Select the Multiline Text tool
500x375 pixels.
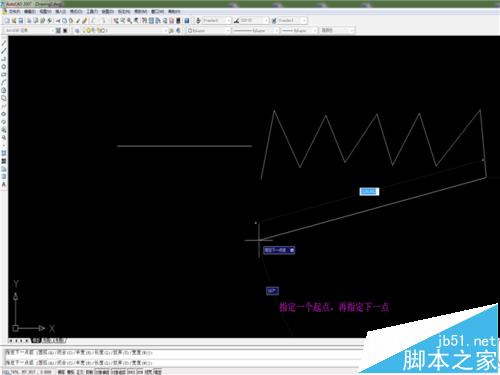[x=4, y=184]
